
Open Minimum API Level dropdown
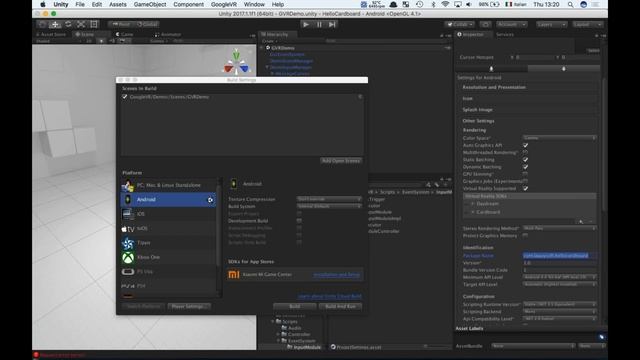point(560,277)
